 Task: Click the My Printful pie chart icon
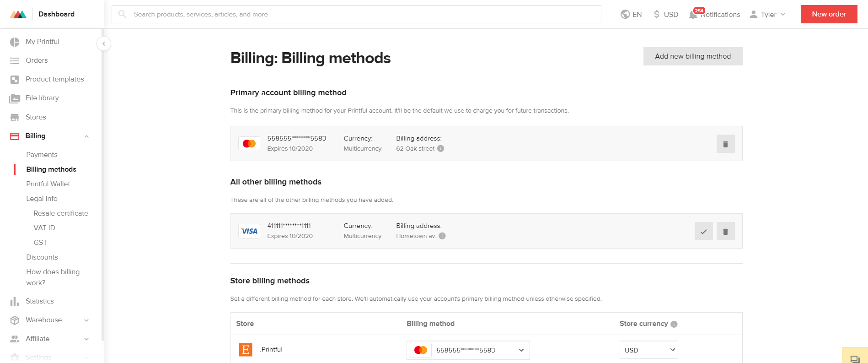pyautogui.click(x=15, y=42)
